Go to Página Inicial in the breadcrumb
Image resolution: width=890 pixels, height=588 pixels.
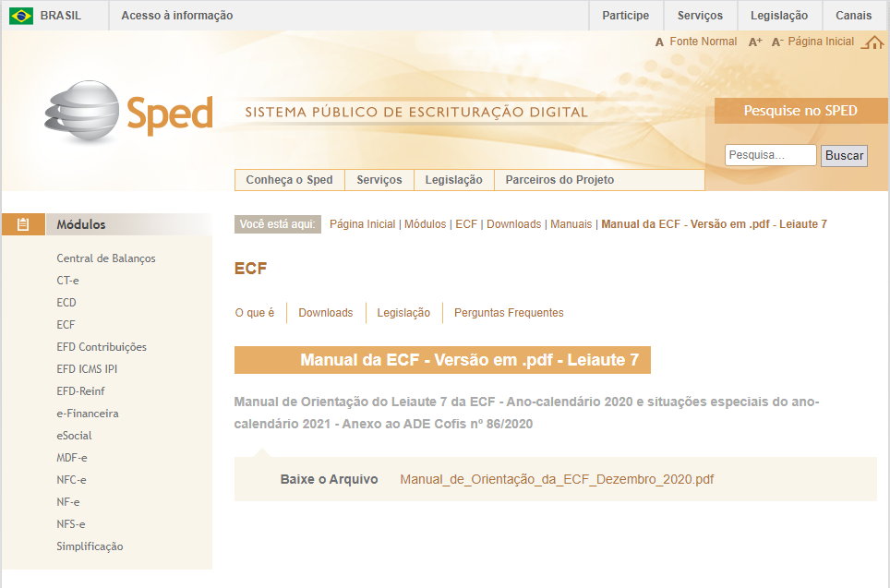[x=362, y=224]
